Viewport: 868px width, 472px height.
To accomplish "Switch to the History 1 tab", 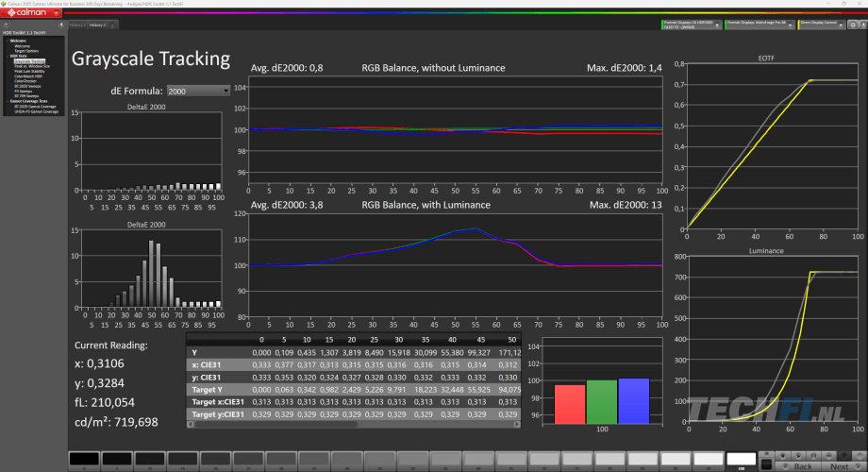I will tap(77, 24).
